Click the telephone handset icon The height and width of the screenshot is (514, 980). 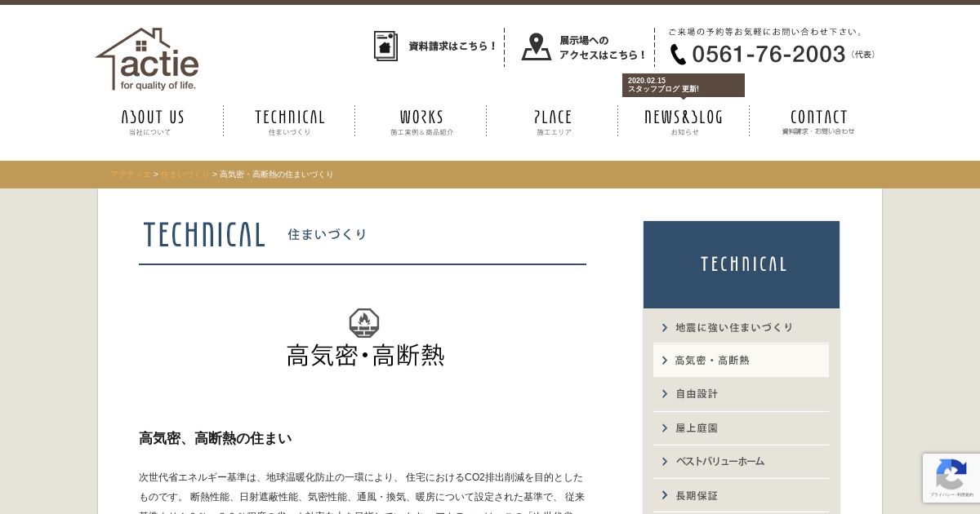678,54
